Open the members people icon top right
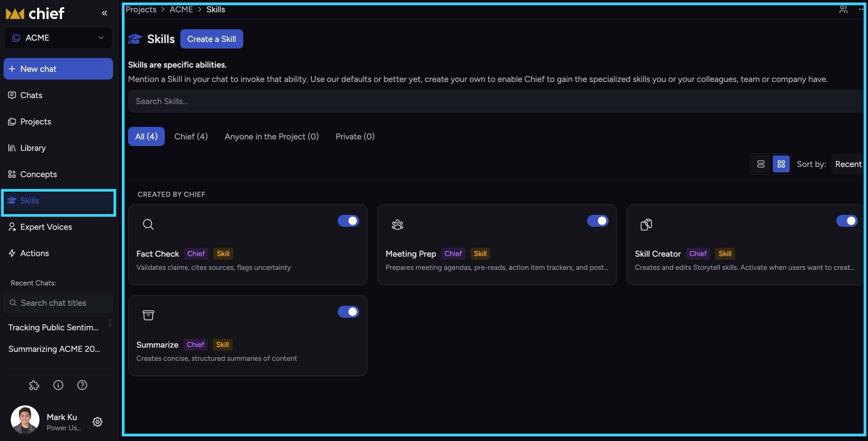The image size is (868, 441). [843, 10]
